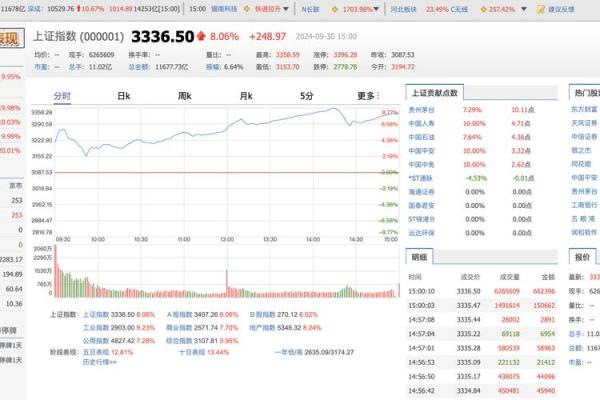600x400 pixels.
Task: Select the 明细 transaction details tab
Action: tap(418, 257)
